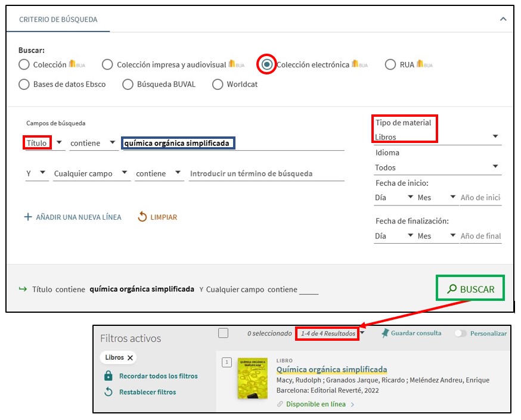Click the Restablecer filtros reset icon

108,392
